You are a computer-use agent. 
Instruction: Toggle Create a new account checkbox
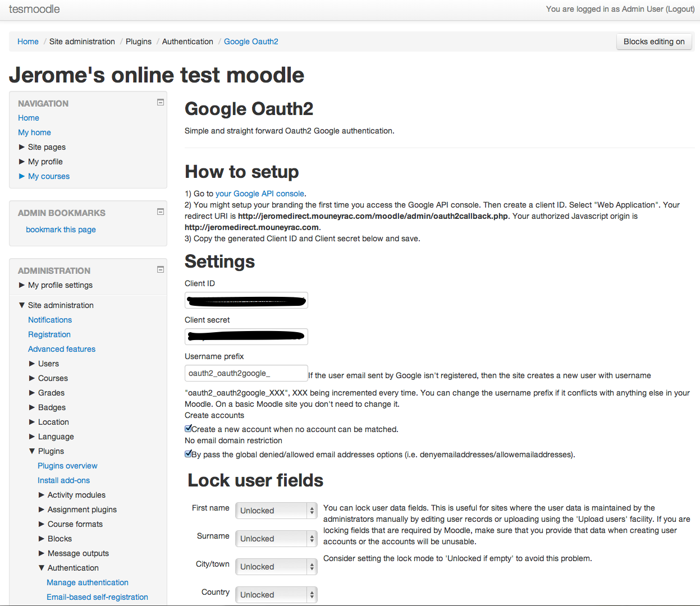pyautogui.click(x=189, y=428)
